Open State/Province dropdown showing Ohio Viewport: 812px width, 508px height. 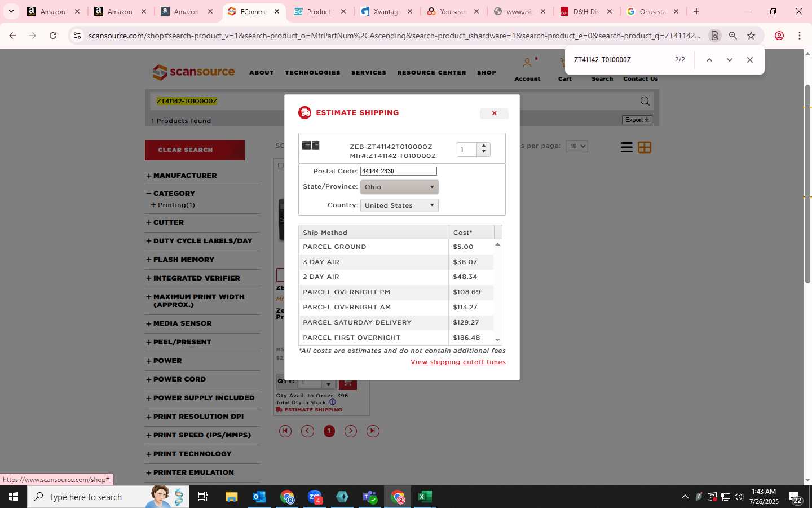tap(399, 187)
